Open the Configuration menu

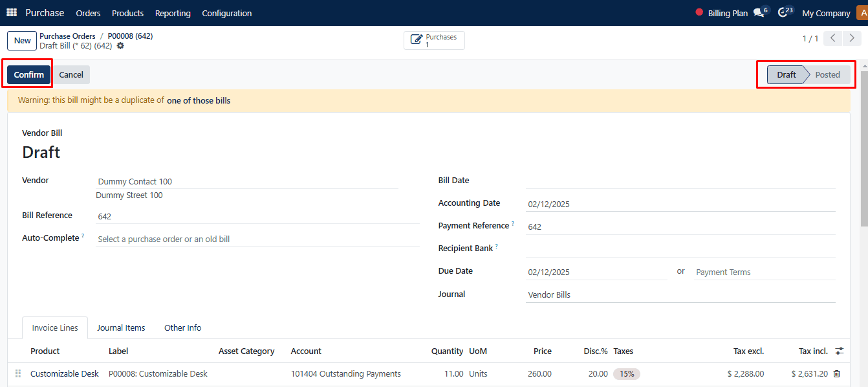[x=227, y=13]
